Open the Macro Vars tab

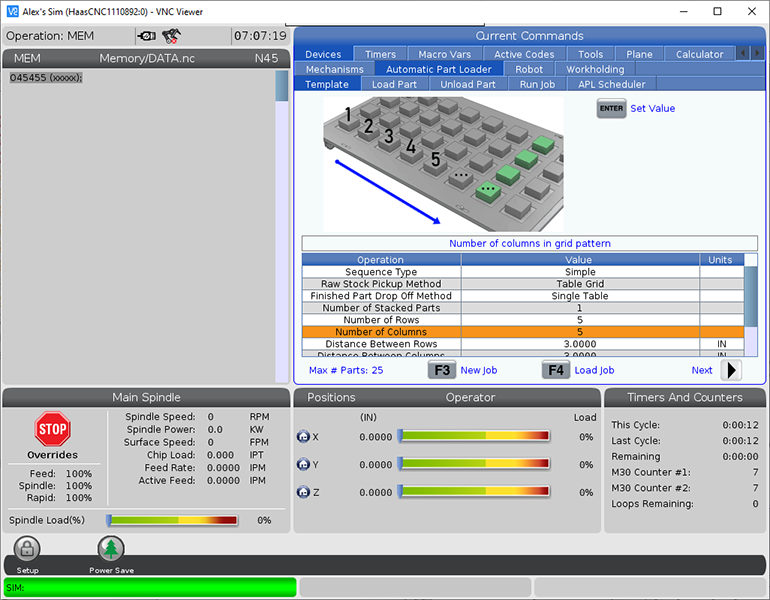click(446, 55)
